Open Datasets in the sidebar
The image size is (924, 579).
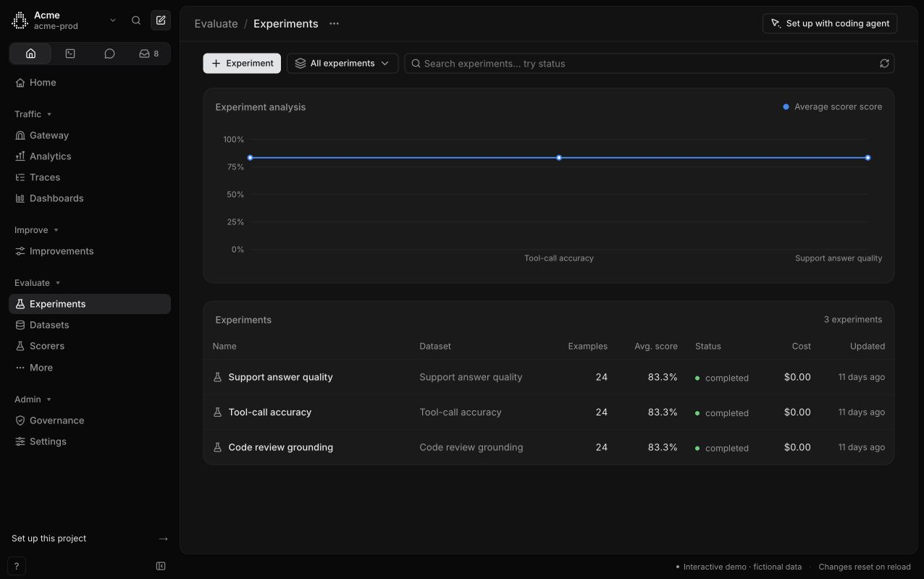click(90, 325)
